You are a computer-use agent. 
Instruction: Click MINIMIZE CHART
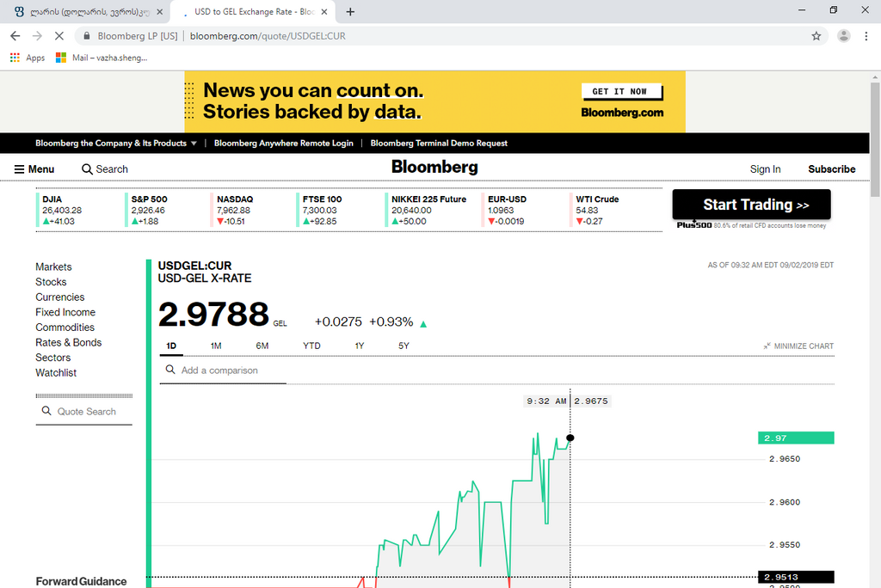click(798, 346)
